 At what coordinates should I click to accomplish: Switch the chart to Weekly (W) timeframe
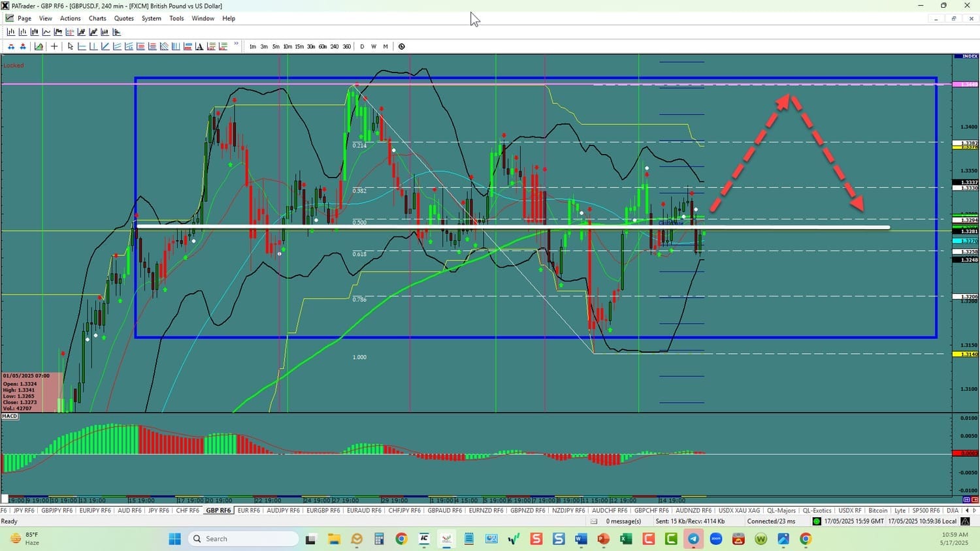point(374,46)
